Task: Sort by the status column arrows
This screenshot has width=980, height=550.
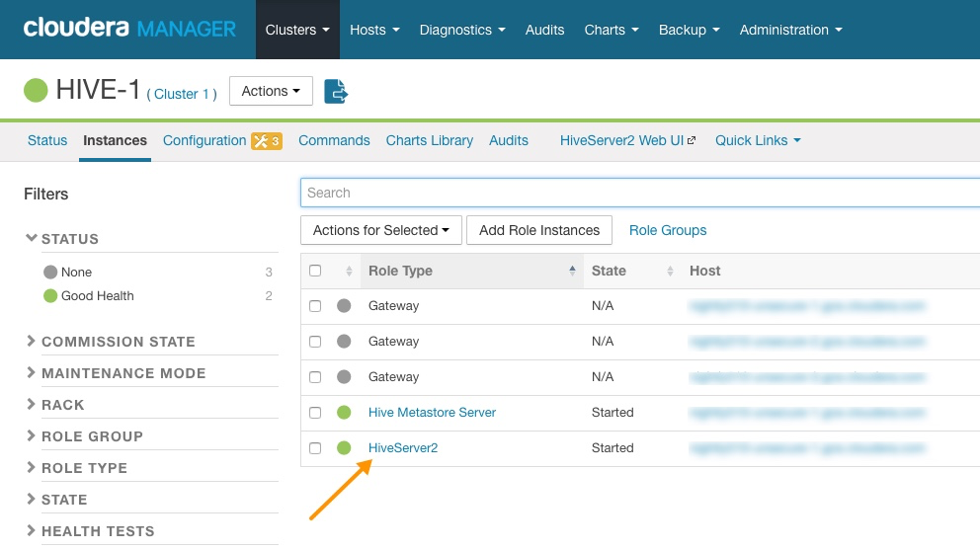Action: (349, 272)
